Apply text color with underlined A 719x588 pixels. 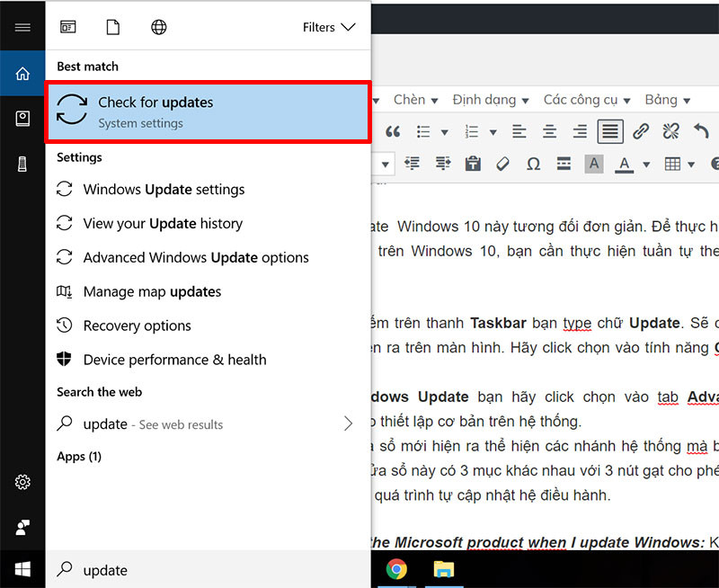[624, 164]
